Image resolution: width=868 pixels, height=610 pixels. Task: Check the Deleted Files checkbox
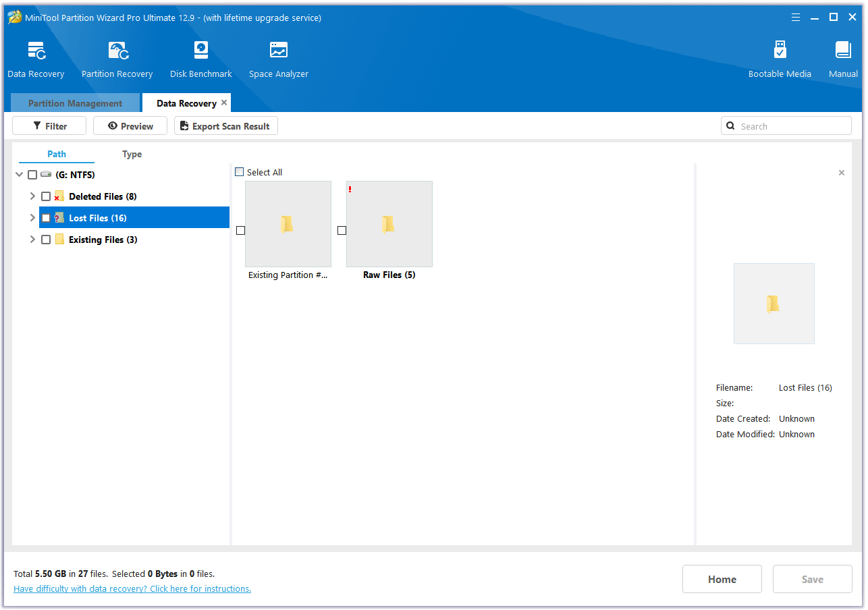pyautogui.click(x=46, y=196)
